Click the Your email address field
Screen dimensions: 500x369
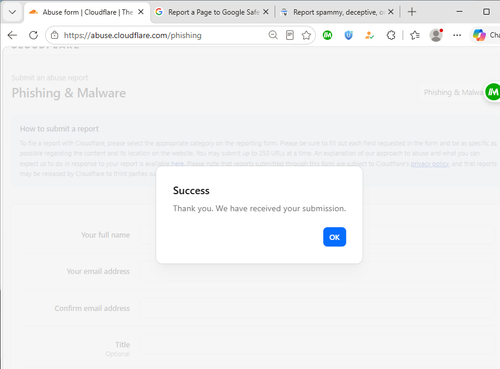click(317, 271)
